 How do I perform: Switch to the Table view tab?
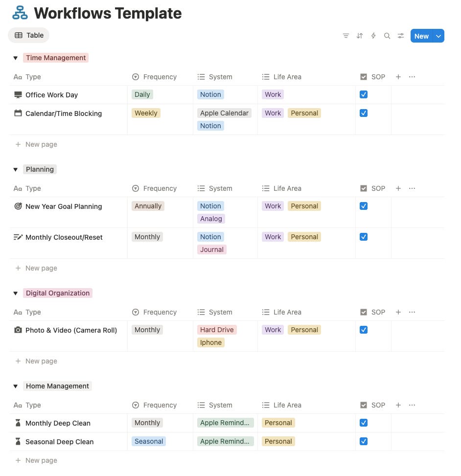28,35
